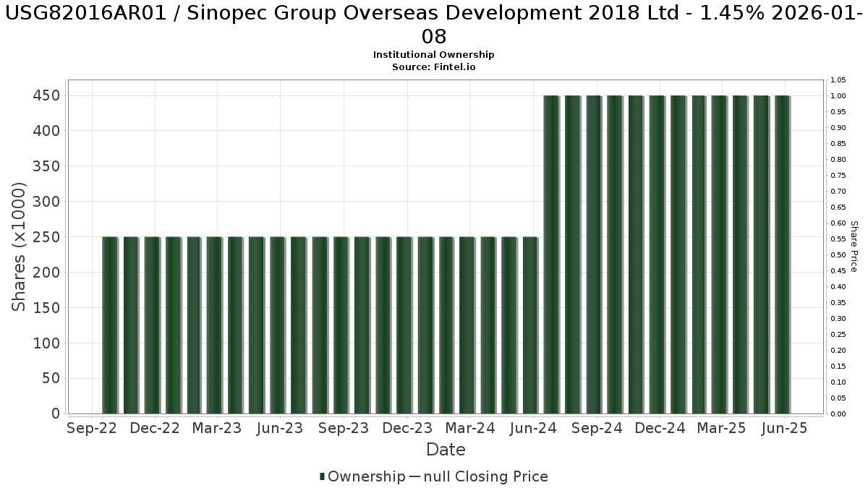The width and height of the screenshot is (868, 488).
Task: Click the Institutional Ownership subtitle
Action: (433, 55)
